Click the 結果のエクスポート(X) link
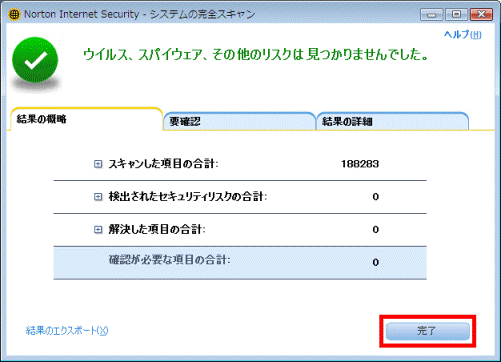Screen dimensions: 501x362 click(67, 331)
